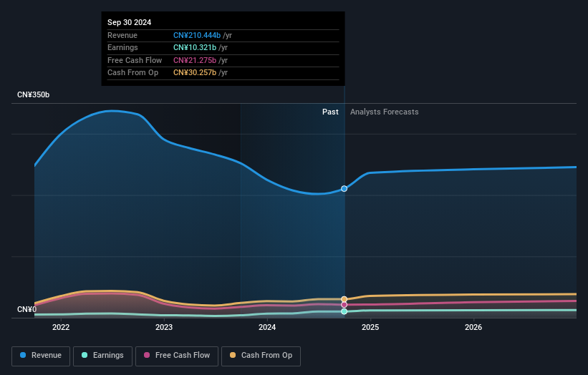The image size is (588, 375).
Task: Click the 2024 x-axis label
Action: (267, 327)
